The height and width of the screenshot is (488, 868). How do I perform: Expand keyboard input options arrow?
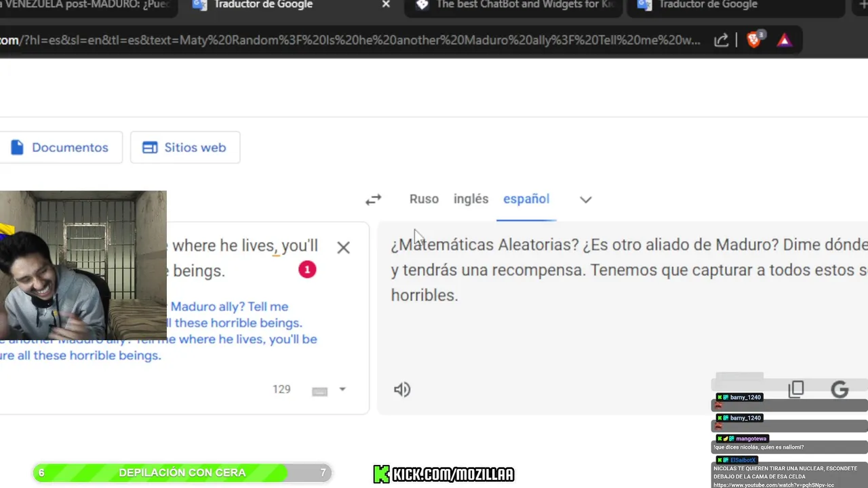point(342,389)
